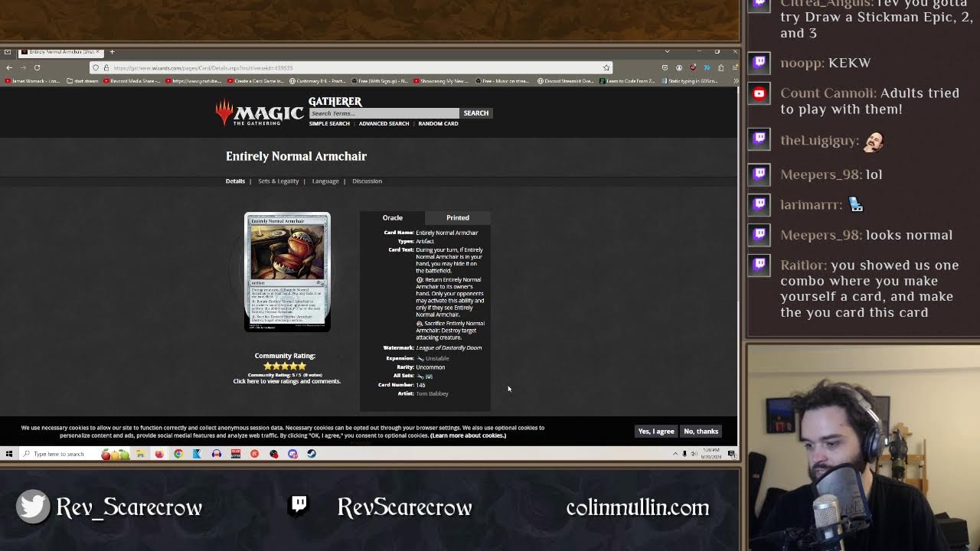Open the taskbar notification center icon
The image size is (980, 551).
click(731, 454)
